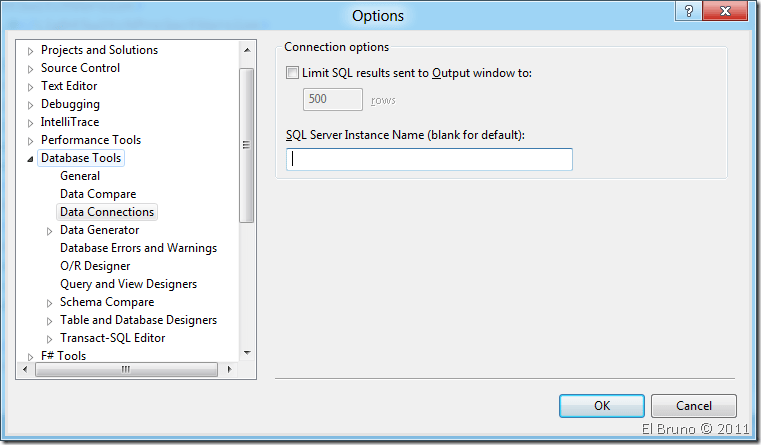The width and height of the screenshot is (761, 445).
Task: Click the Help question mark button
Action: (x=688, y=12)
